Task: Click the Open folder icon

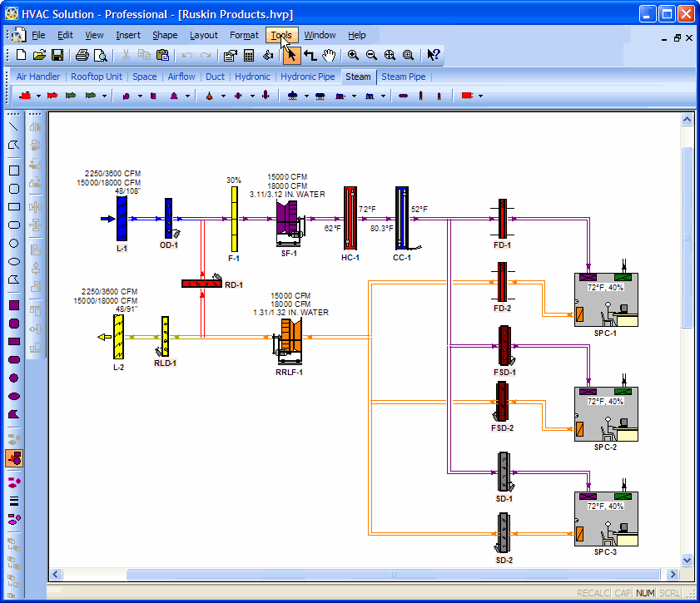Action: (39, 56)
